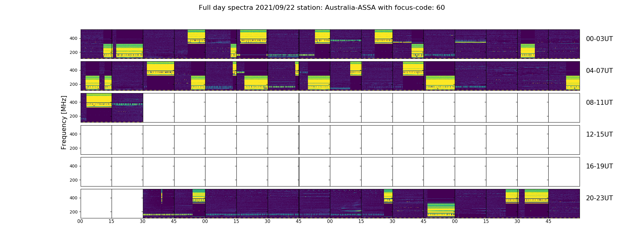Click the 08-11UT spectrogram's colored data region

point(112,108)
